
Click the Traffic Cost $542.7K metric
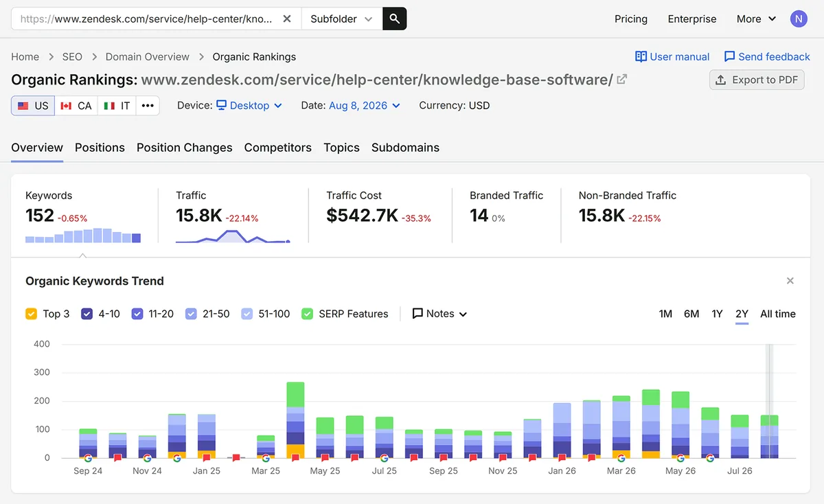(362, 216)
